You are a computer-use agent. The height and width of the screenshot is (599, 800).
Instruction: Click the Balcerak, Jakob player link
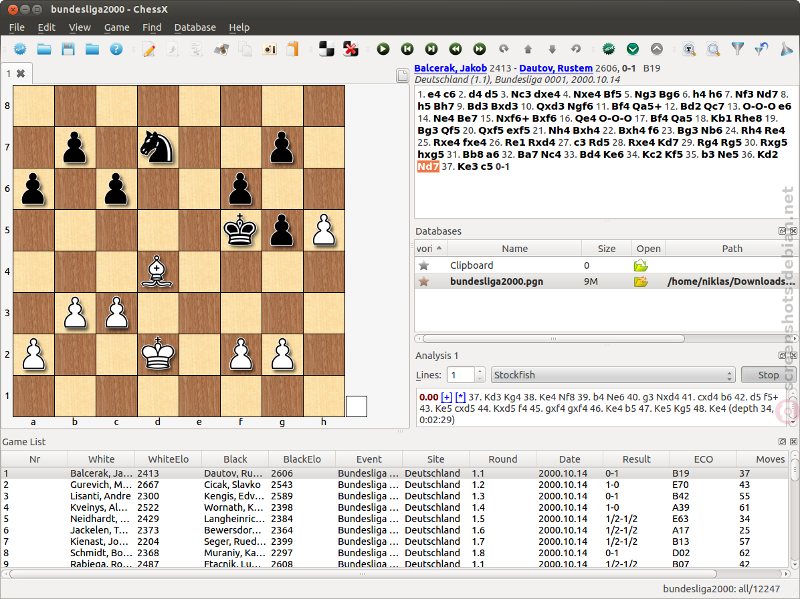click(x=451, y=68)
